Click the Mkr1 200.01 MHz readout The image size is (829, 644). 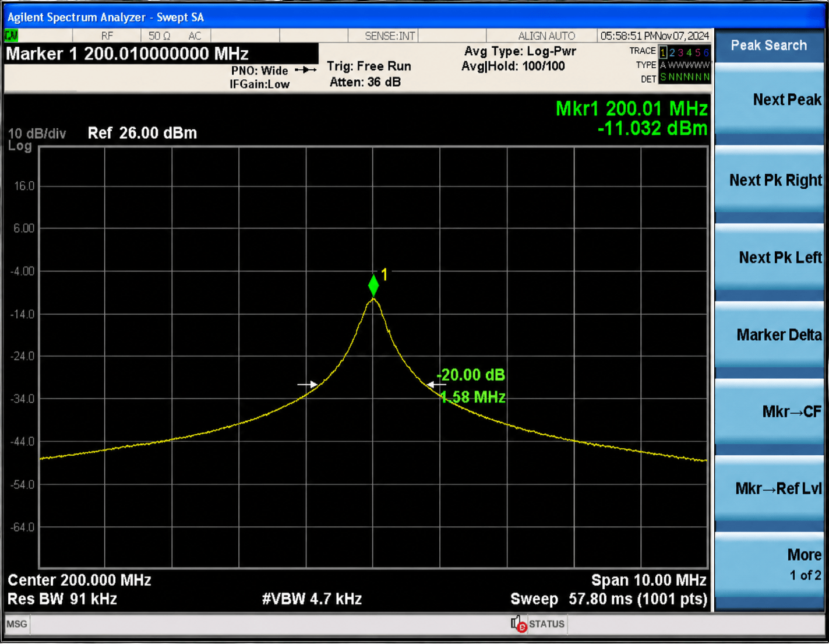[632, 108]
